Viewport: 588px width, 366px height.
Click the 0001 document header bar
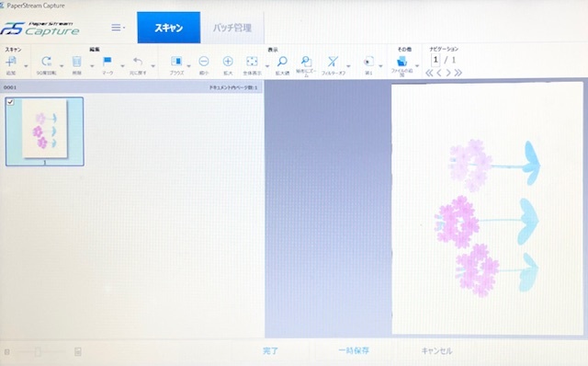click(131, 87)
